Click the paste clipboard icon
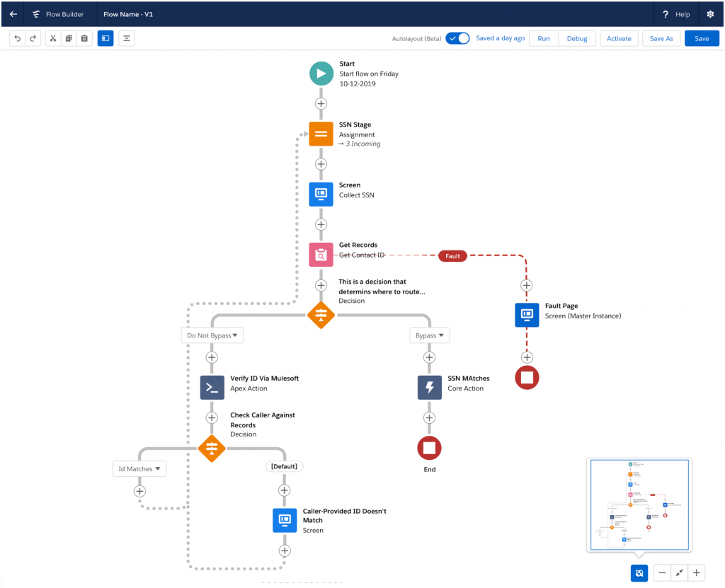 pyautogui.click(x=84, y=38)
